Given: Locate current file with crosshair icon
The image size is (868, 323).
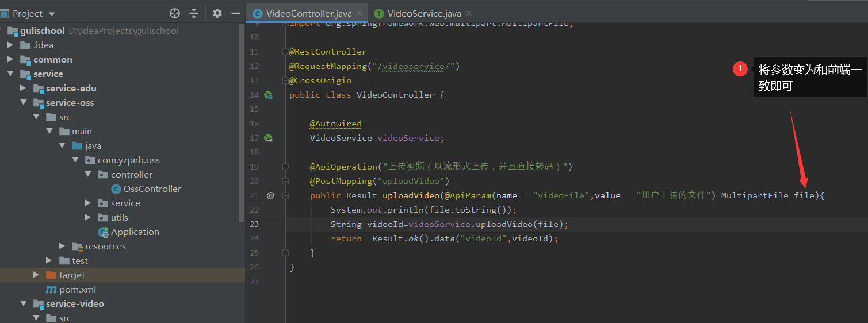Looking at the screenshot, I should (x=175, y=13).
